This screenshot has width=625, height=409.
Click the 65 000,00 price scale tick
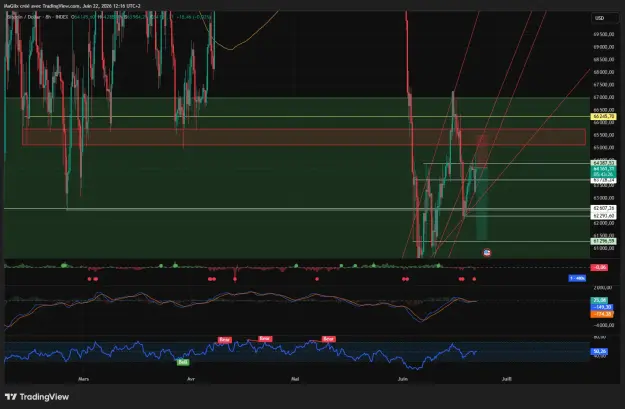tap(603, 147)
